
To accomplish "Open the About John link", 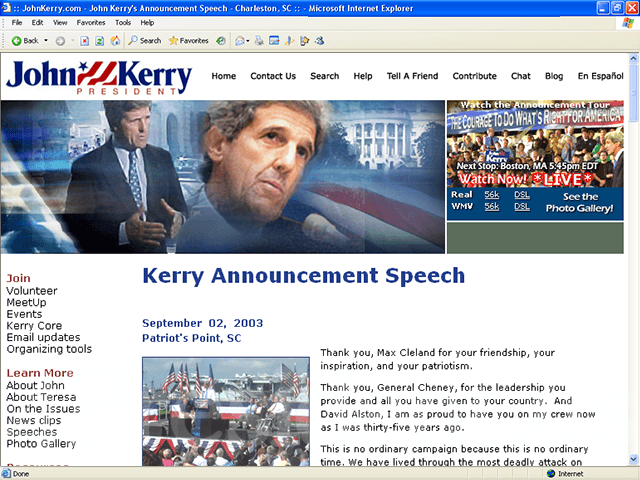I will (36, 386).
